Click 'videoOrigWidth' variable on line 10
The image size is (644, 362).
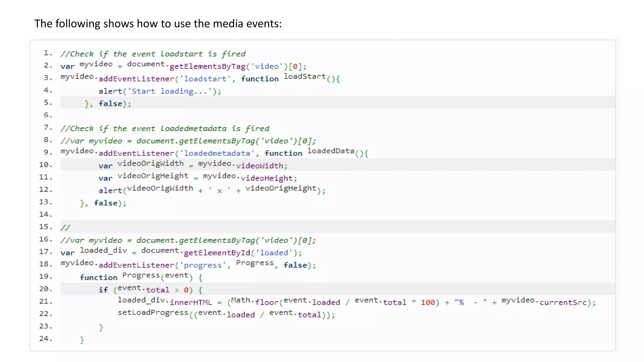pos(151,163)
